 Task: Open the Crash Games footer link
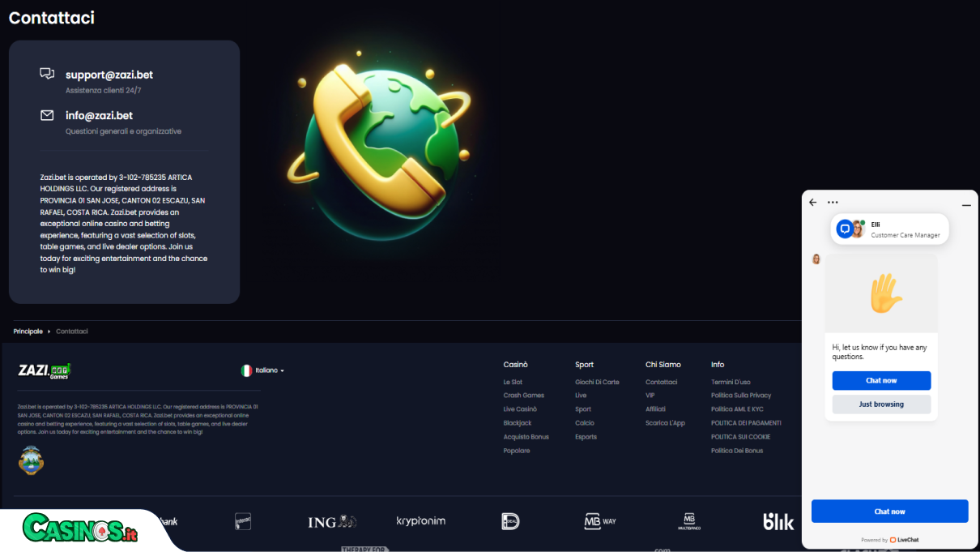(x=523, y=396)
